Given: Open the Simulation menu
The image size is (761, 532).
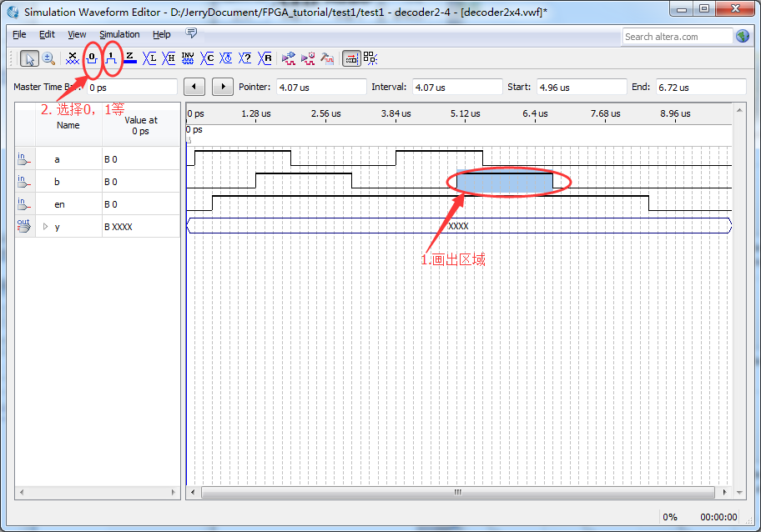Looking at the screenshot, I should 119,34.
